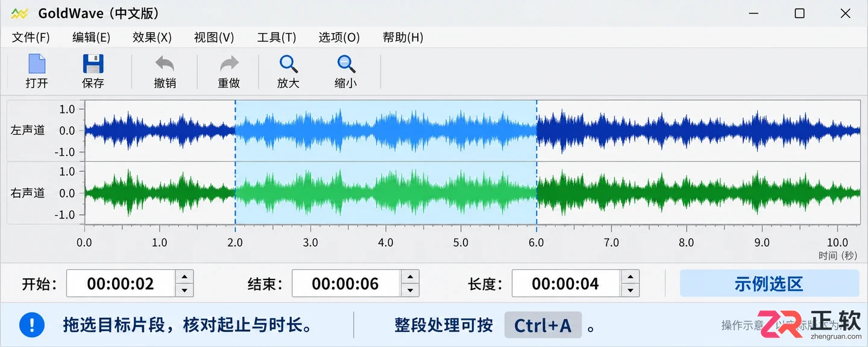
Task: Click the selected left channel waveform
Action: click(386, 130)
